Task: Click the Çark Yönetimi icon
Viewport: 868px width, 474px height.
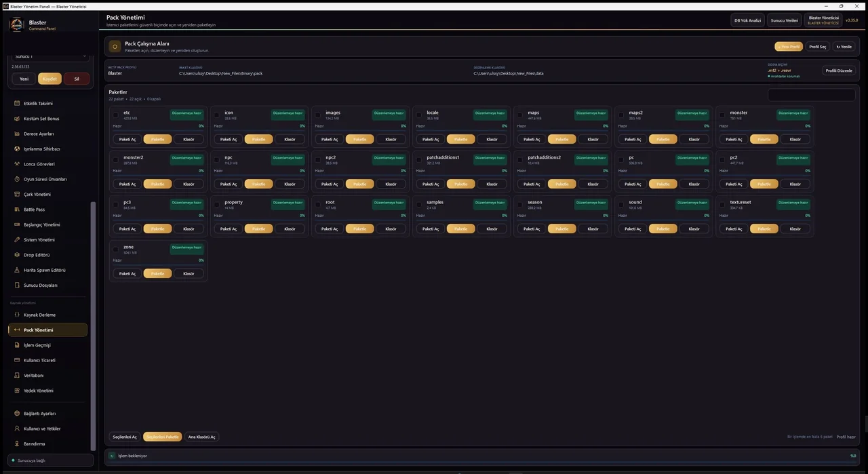Action: click(16, 195)
